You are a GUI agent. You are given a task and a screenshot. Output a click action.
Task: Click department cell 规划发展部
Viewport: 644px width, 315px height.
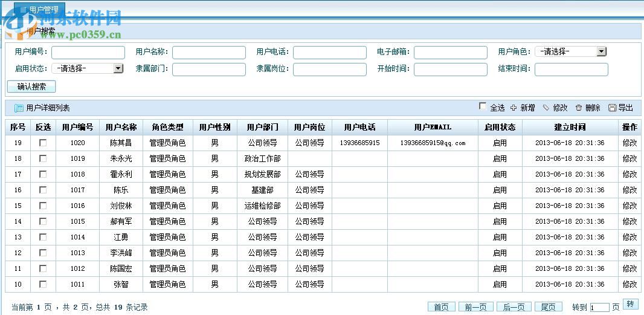262,174
